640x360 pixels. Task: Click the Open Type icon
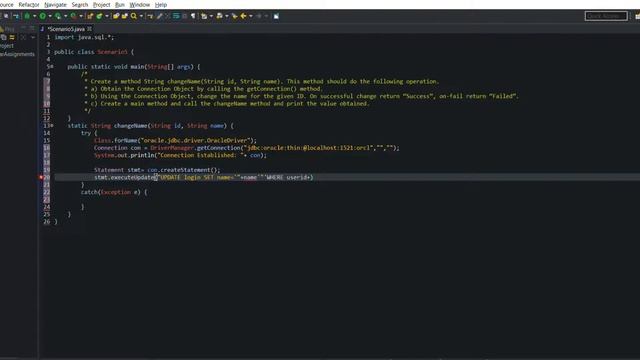point(116,16)
